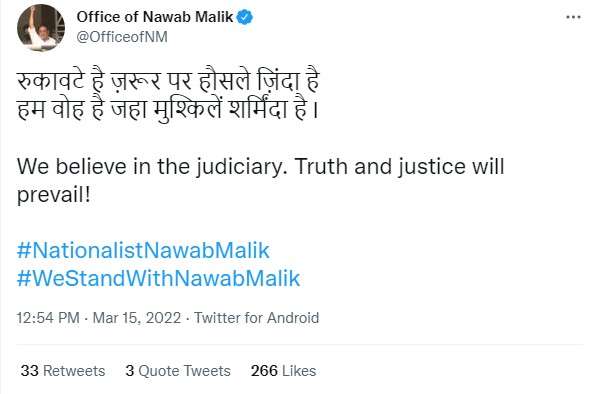Open the #WeStandWithNawabMalik hashtag
This screenshot has width=597, height=394.
pos(158,278)
